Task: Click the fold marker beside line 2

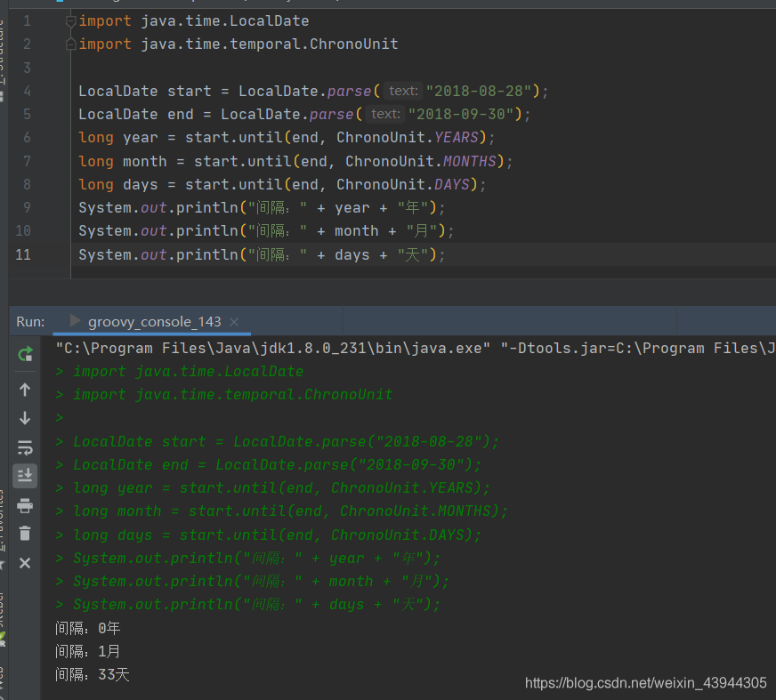Action: 69,44
